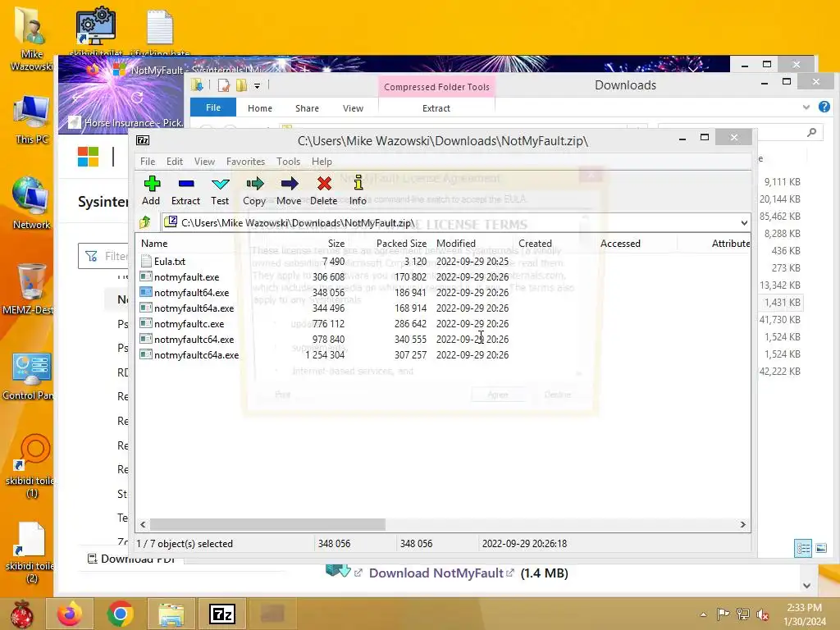Viewport: 840px width, 630px height.
Task: Open the Extract tab under Compressed Folder Tools
Action: [436, 108]
